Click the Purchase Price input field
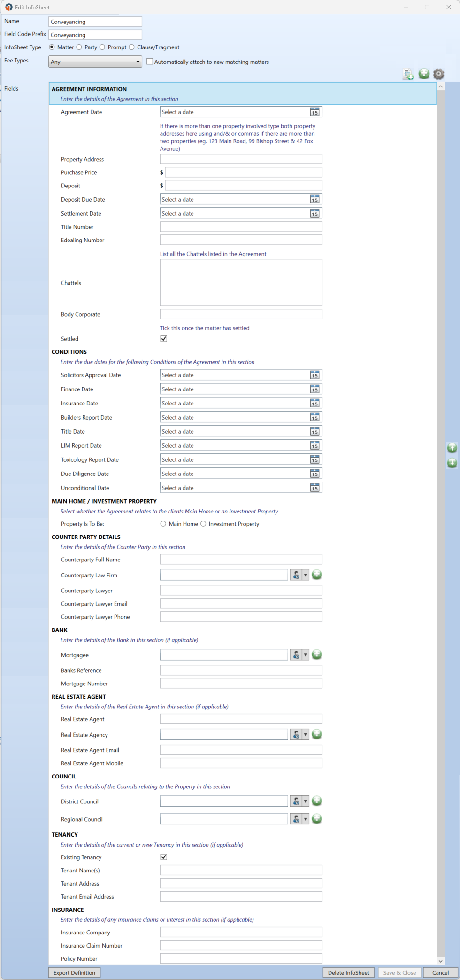Image resolution: width=460 pixels, height=980 pixels. click(244, 172)
